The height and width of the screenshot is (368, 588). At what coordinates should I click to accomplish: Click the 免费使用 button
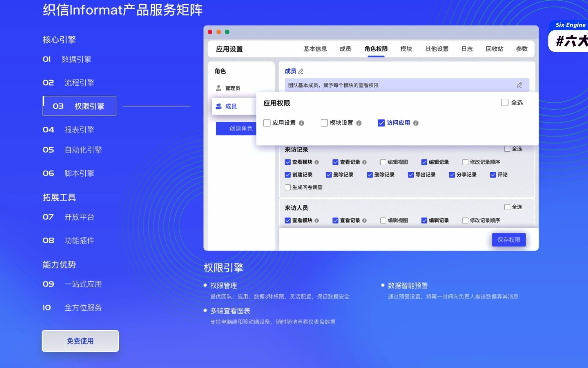tap(80, 341)
